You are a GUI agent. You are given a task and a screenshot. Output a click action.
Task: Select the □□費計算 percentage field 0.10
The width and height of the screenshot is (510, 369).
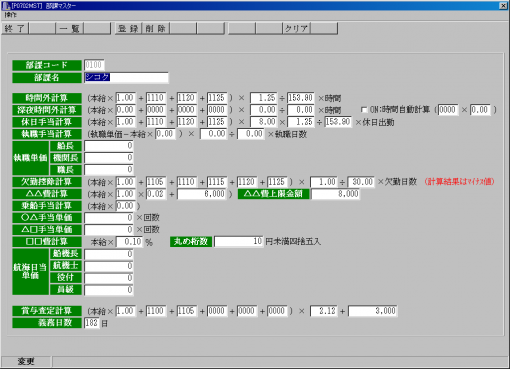(x=130, y=242)
